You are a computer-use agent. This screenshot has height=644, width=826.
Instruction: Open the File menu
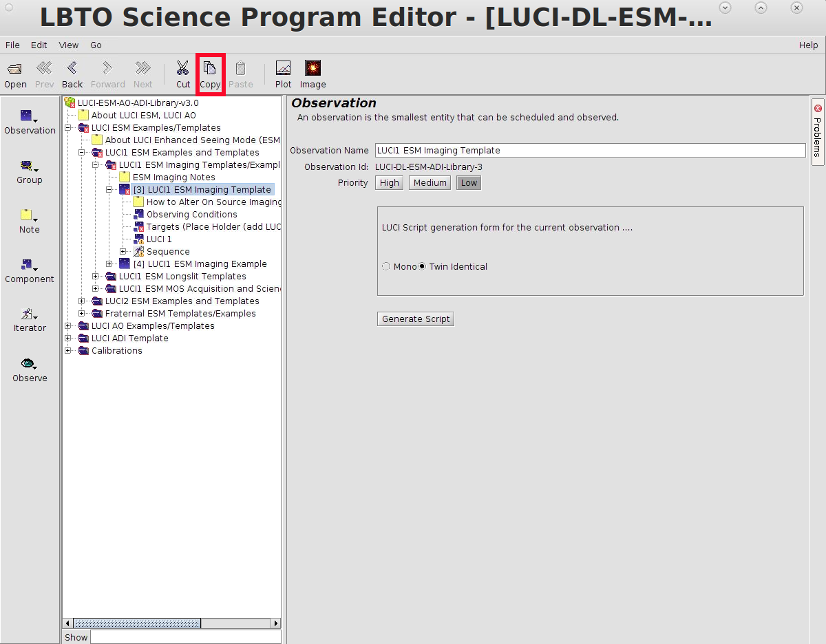point(12,45)
